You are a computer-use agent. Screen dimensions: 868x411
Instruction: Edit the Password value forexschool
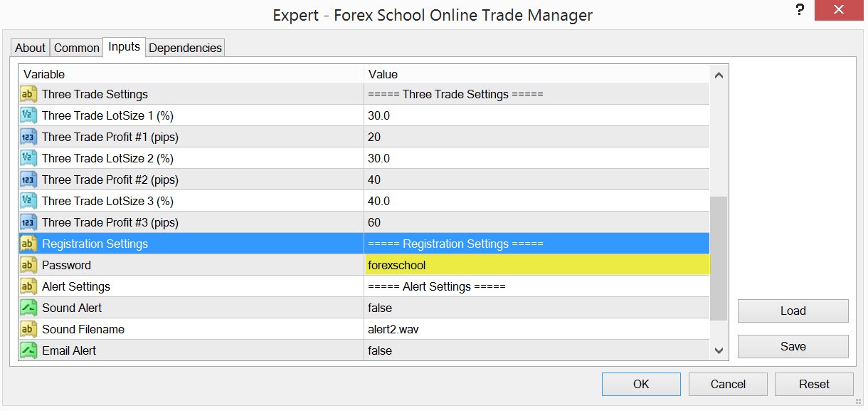(537, 265)
